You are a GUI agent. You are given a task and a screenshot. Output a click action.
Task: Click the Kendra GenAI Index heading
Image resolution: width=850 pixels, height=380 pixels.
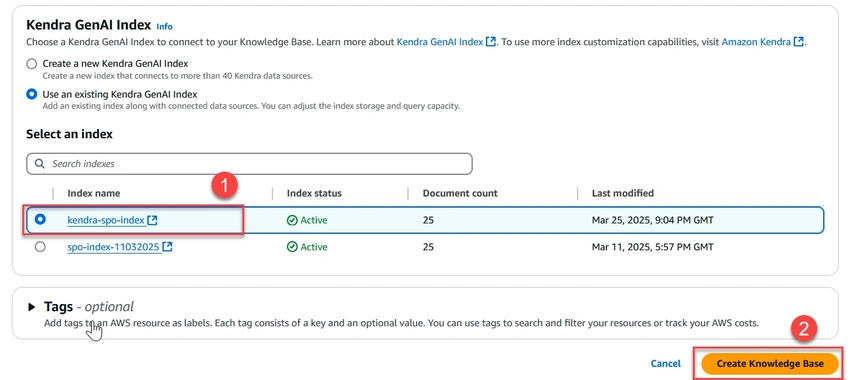[x=88, y=25]
